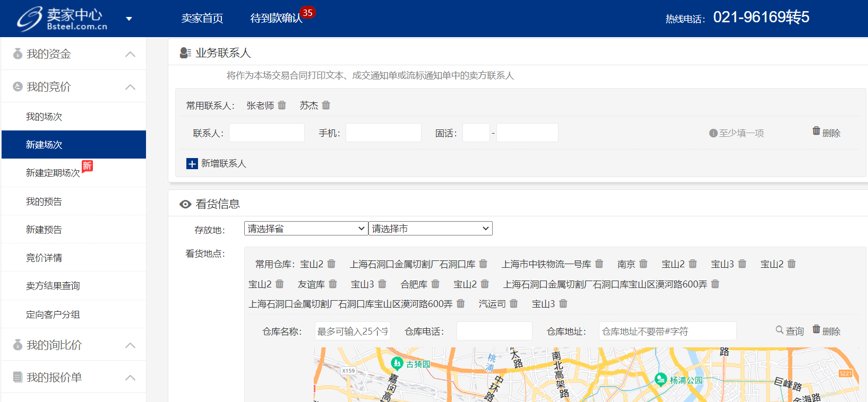This screenshot has height=402, width=868.
Task: Click the 仓库地址 address input field
Action: pyautogui.click(x=667, y=331)
